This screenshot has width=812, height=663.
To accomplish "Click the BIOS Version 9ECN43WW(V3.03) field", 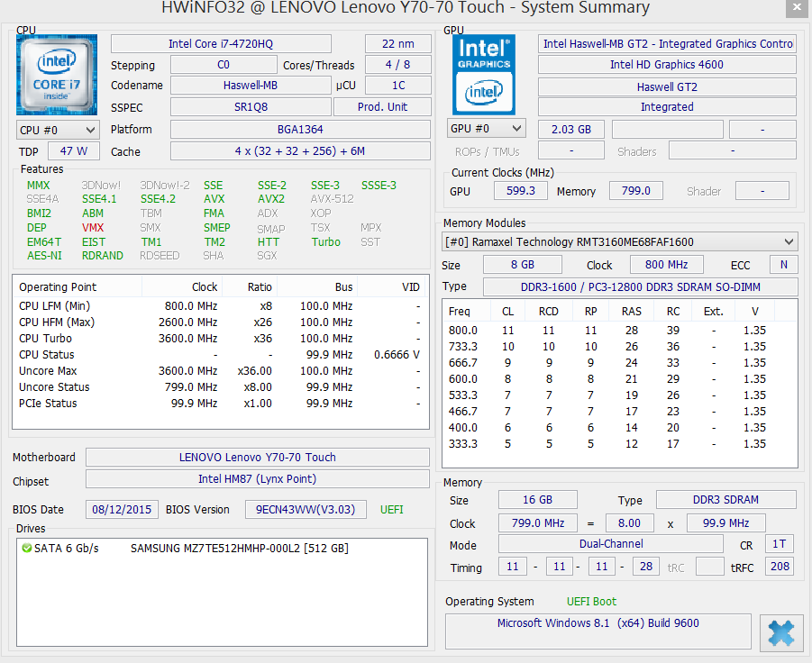I will pos(306,509).
